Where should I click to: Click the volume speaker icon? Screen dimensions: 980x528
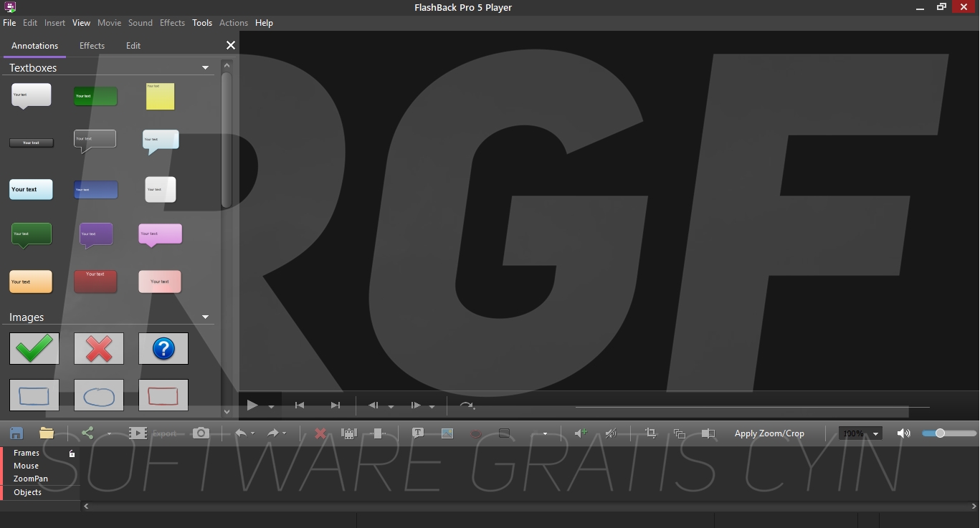click(903, 433)
